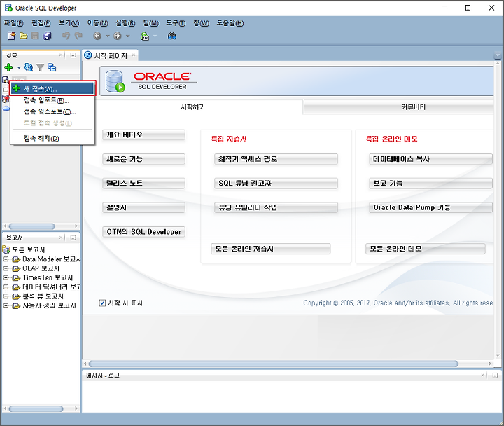Open the 팀(M) menu
This screenshot has width=504, height=426.
click(x=150, y=23)
